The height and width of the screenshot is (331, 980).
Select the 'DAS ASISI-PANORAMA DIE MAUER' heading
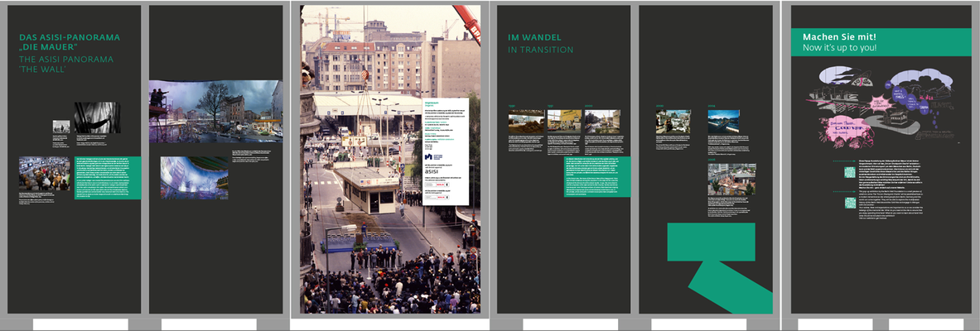point(70,42)
